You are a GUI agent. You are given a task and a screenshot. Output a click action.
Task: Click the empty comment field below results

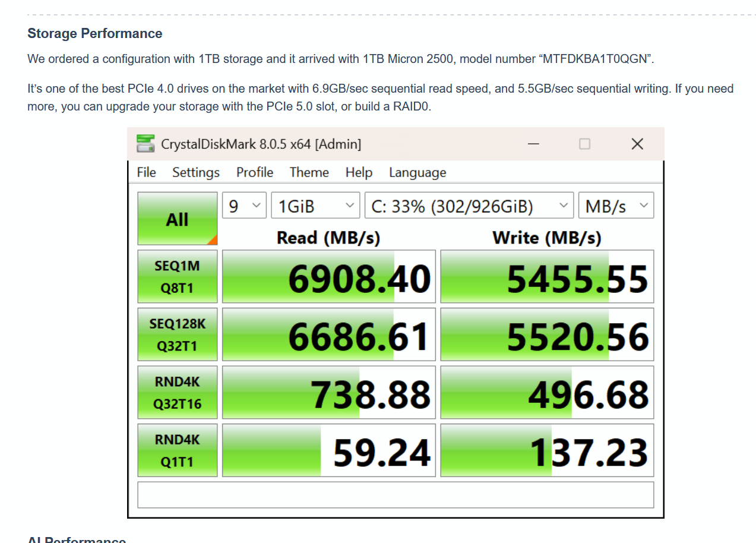click(396, 495)
